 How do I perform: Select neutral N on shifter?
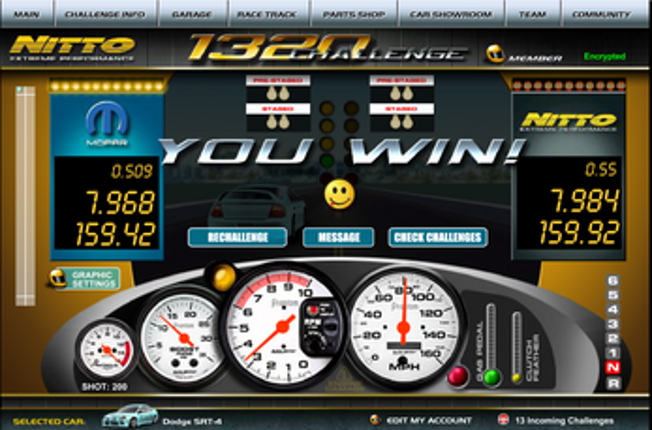click(x=613, y=368)
